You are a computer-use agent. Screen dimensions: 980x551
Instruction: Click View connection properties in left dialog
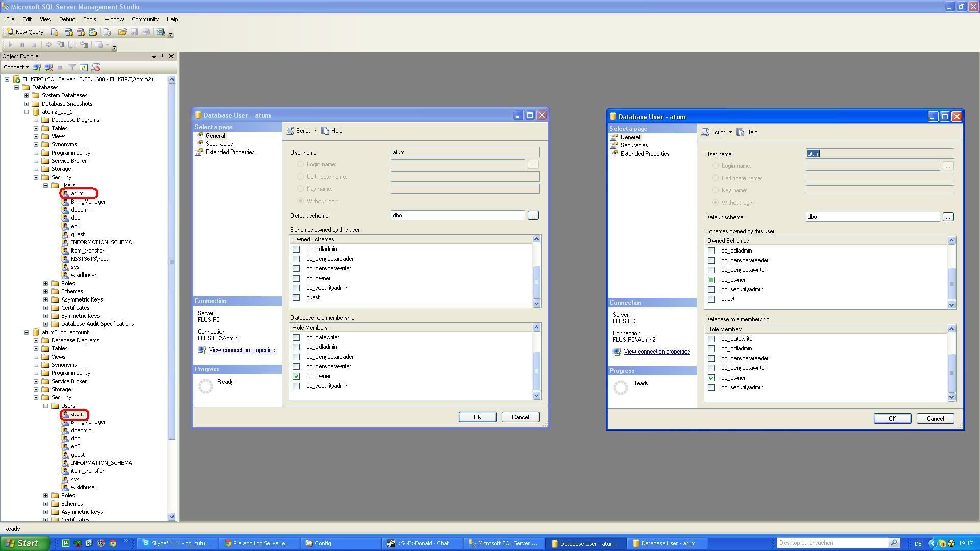pyautogui.click(x=241, y=350)
